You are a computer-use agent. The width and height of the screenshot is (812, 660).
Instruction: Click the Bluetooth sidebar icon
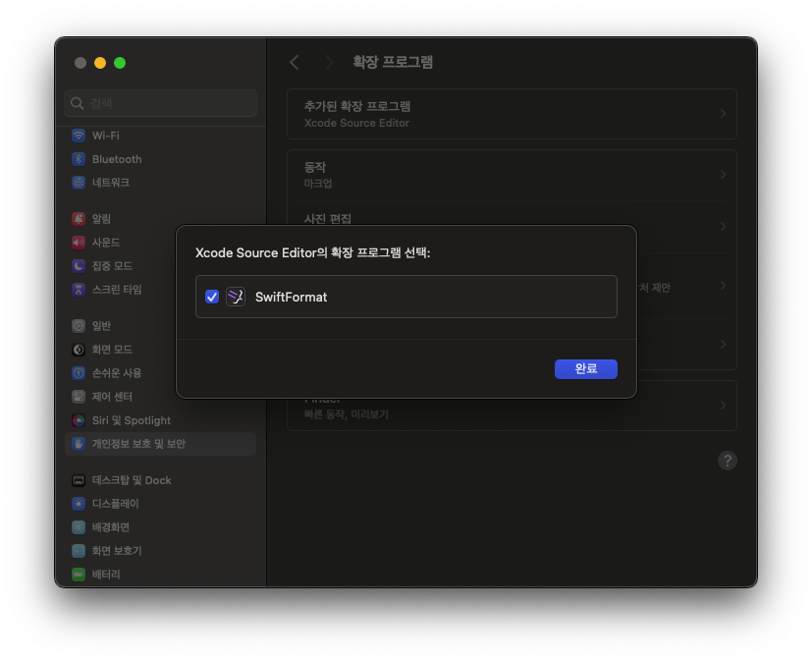79,159
